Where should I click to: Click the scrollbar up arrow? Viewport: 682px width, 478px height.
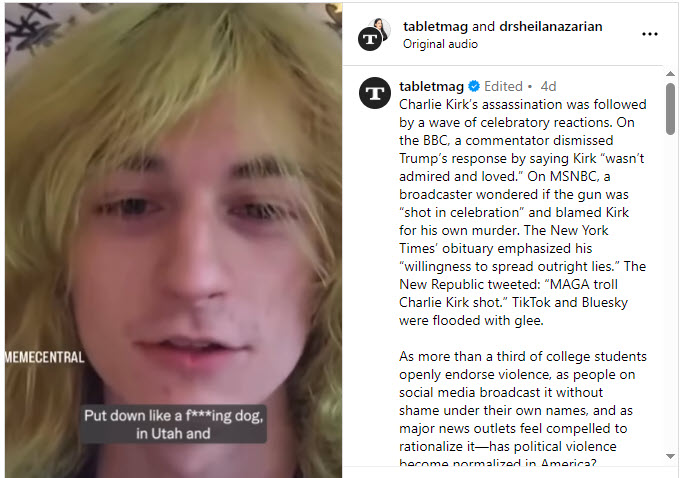tap(670, 75)
